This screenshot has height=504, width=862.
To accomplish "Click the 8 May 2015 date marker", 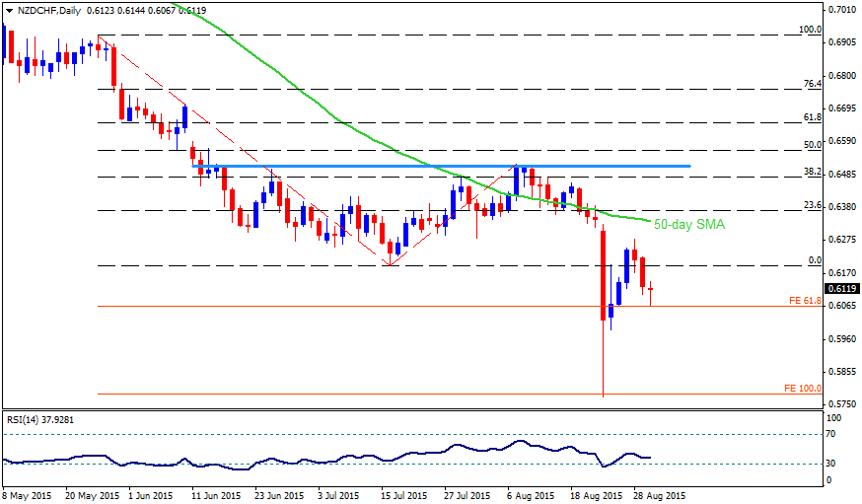I will pyautogui.click(x=27, y=496).
